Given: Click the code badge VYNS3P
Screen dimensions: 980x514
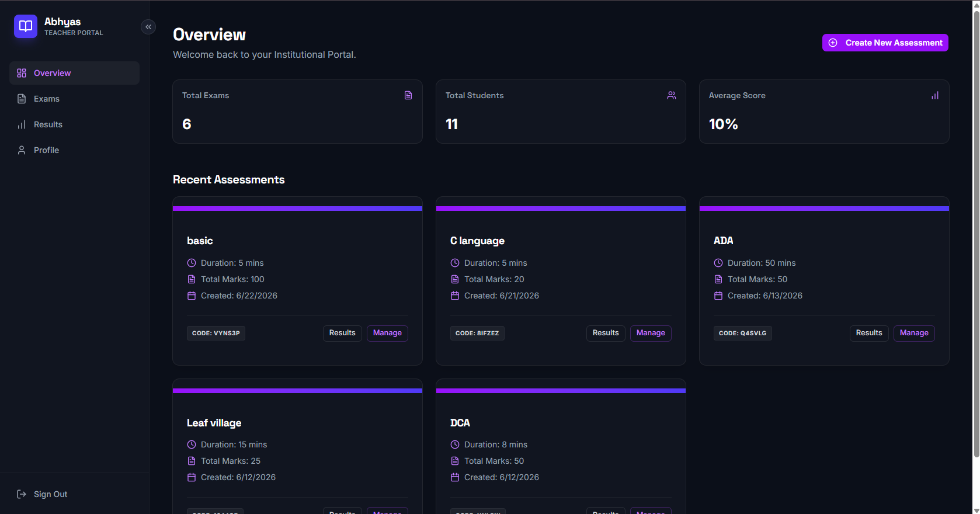Looking at the screenshot, I should pyautogui.click(x=216, y=333).
